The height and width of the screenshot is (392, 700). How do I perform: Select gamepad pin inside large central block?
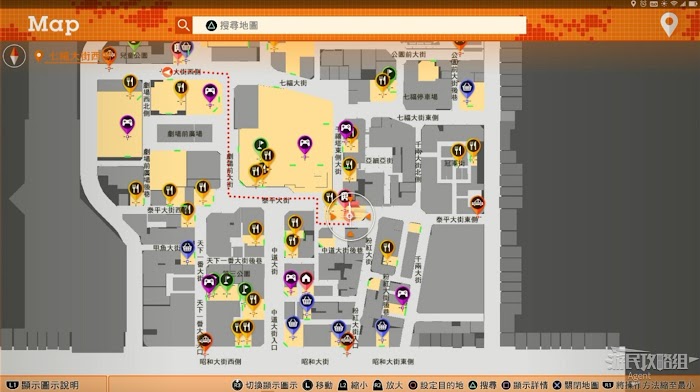pyautogui.click(x=304, y=145)
